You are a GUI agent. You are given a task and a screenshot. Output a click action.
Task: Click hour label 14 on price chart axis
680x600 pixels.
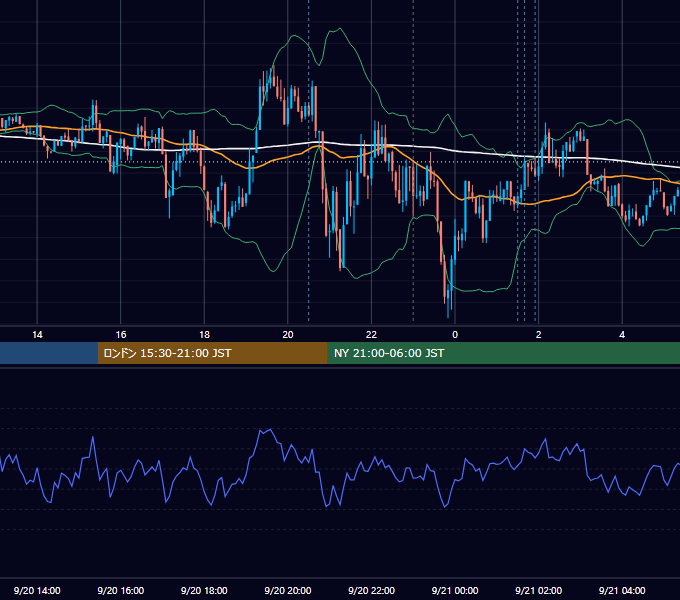point(37,335)
